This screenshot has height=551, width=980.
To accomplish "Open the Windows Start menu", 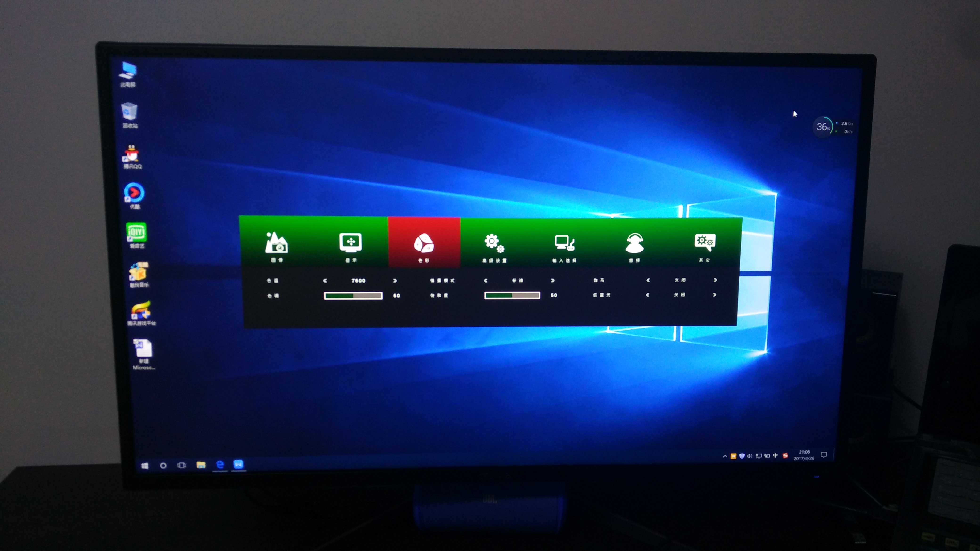I will pyautogui.click(x=145, y=466).
